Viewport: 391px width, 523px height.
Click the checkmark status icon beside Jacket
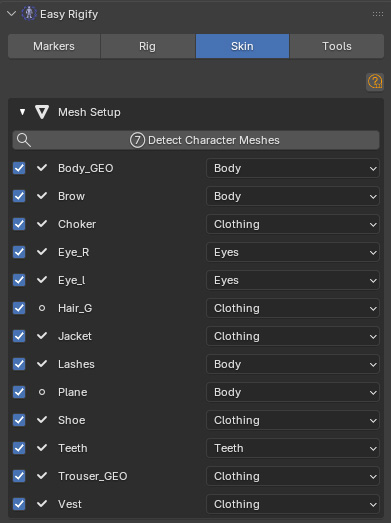(x=42, y=336)
